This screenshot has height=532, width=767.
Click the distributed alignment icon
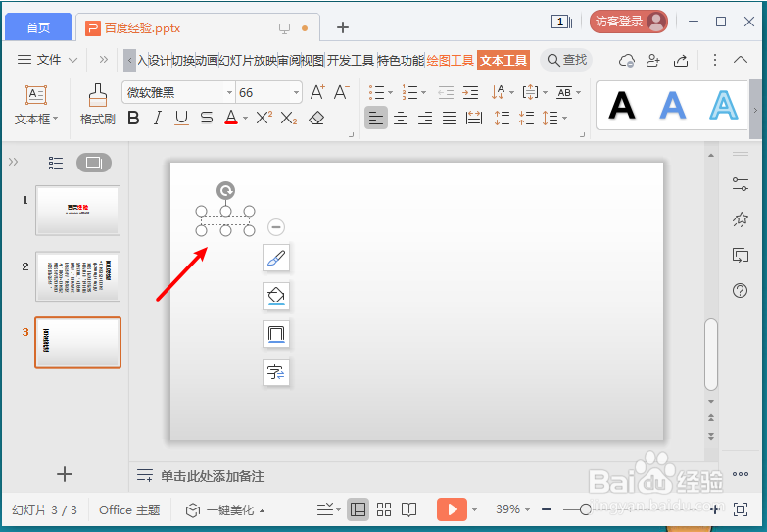[474, 118]
